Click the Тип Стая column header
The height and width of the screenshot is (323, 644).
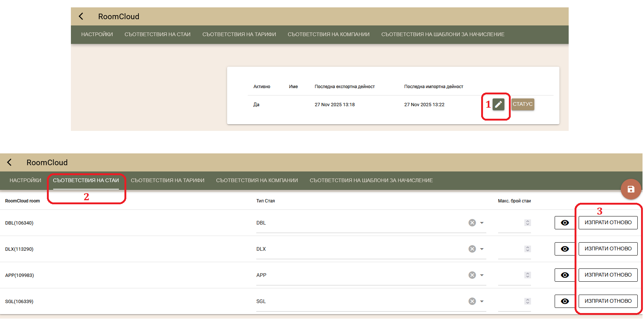[266, 201]
